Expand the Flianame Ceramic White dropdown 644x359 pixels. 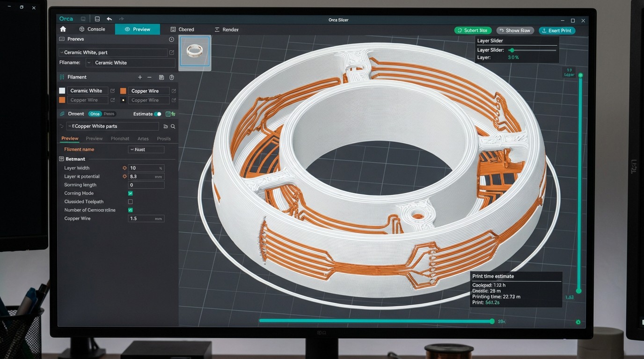(131, 63)
